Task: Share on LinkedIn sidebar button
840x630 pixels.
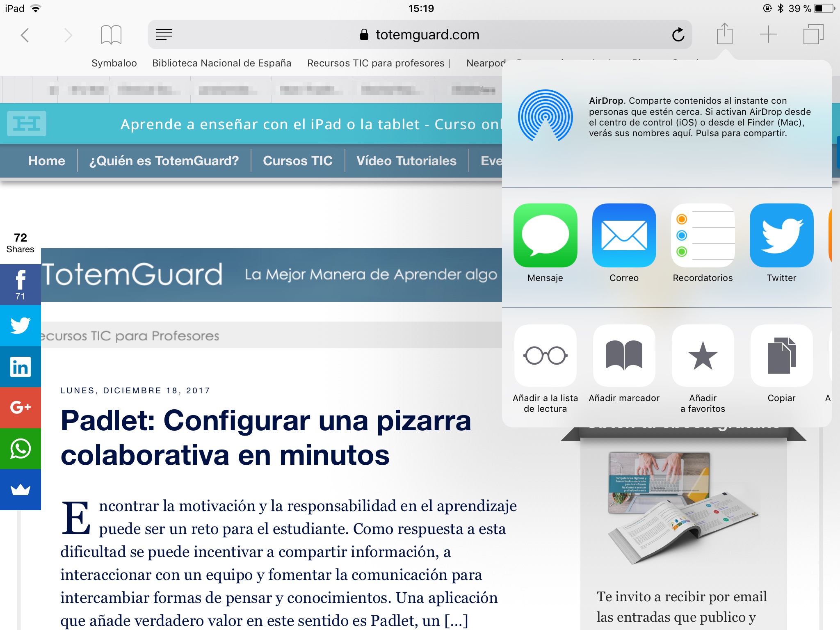Action: [21, 367]
